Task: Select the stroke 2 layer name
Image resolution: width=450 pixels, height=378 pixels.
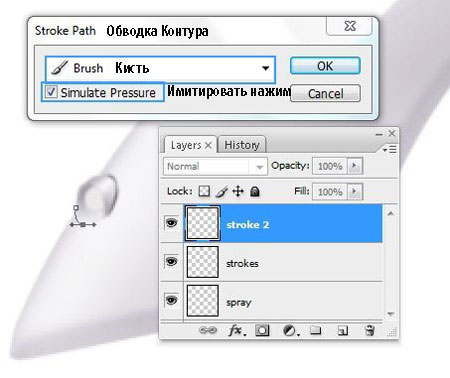Action: pos(248,225)
